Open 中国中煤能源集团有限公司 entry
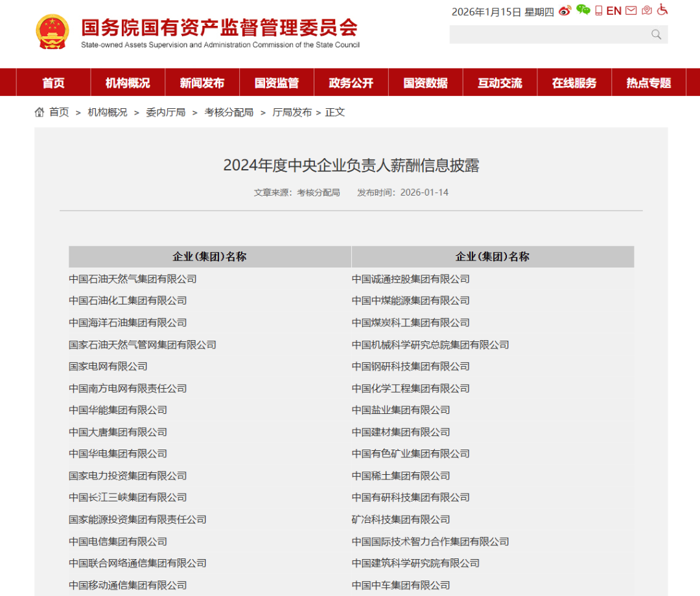The width and height of the screenshot is (700, 596). coord(411,301)
